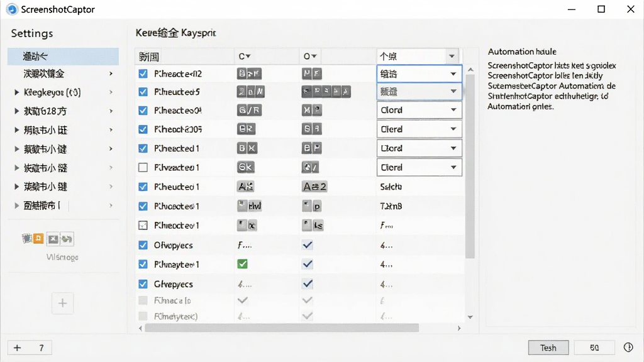Open the 'Lloral' dropdown in Plheacked 1 row
Screen dimensions: 644x362
point(419,148)
